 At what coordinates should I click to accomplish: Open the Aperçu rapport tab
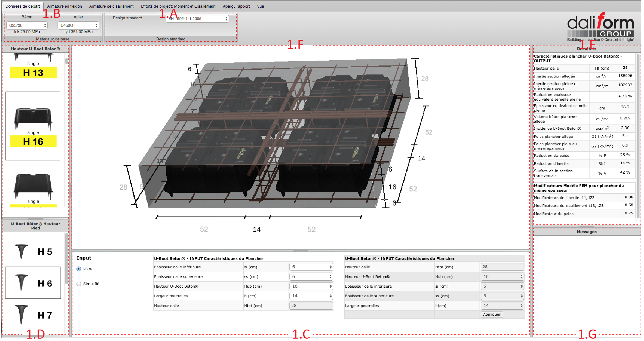(x=236, y=6)
